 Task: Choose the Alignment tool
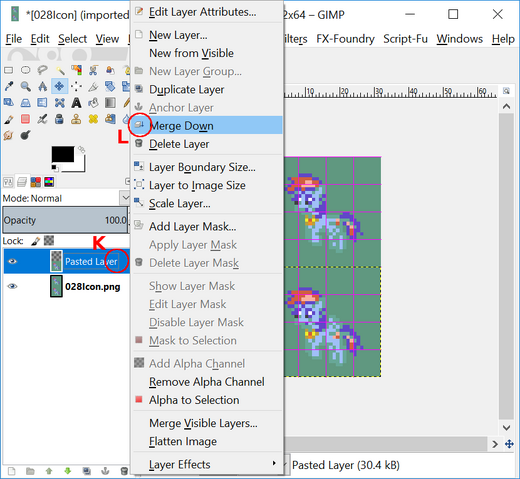[x=76, y=87]
